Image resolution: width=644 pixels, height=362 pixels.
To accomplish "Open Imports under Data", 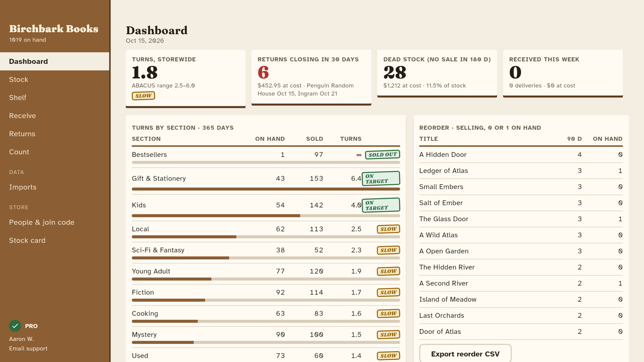I will (55, 187).
